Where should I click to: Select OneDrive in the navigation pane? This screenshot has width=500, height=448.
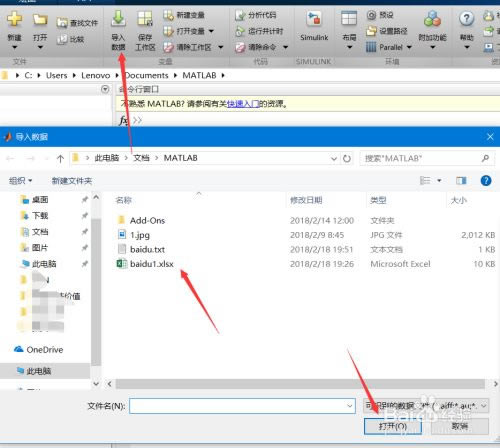[x=45, y=350]
